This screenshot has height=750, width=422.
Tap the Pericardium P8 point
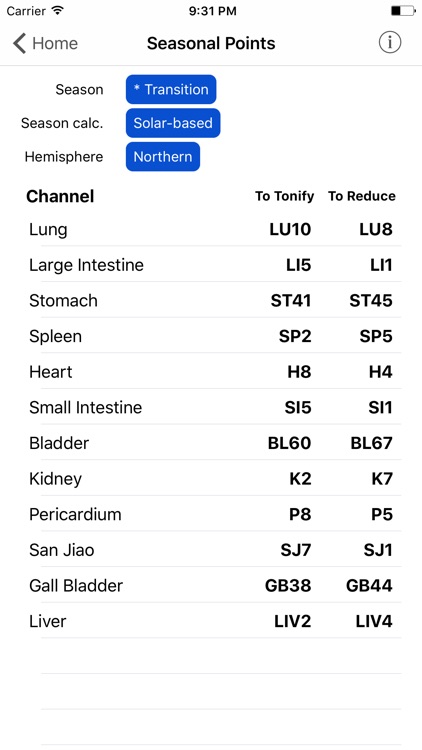pos(300,514)
